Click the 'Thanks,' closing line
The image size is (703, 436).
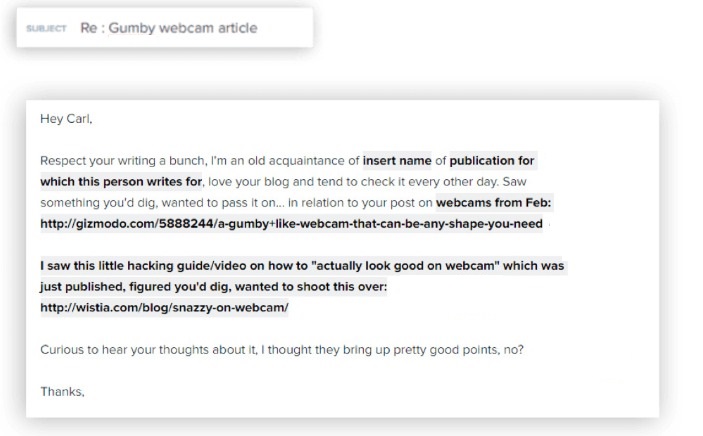point(62,392)
